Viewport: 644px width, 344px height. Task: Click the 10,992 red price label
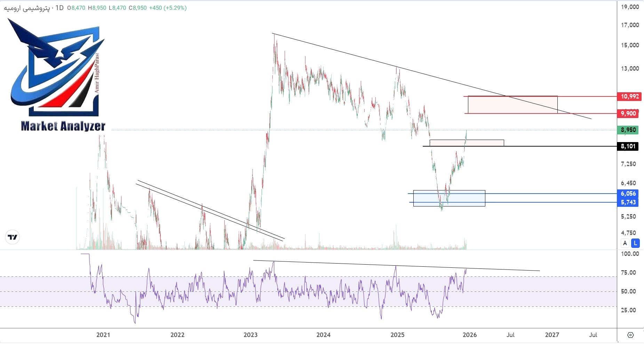click(x=629, y=96)
